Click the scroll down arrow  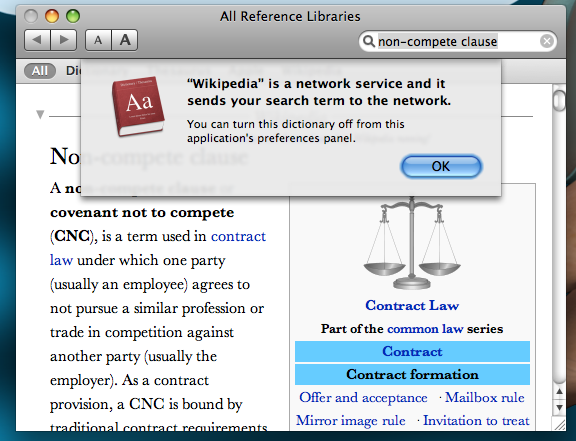coord(559,407)
